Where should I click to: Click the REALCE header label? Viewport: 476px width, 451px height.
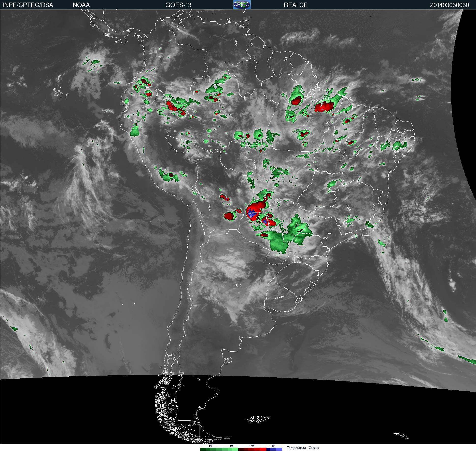click(x=296, y=5)
